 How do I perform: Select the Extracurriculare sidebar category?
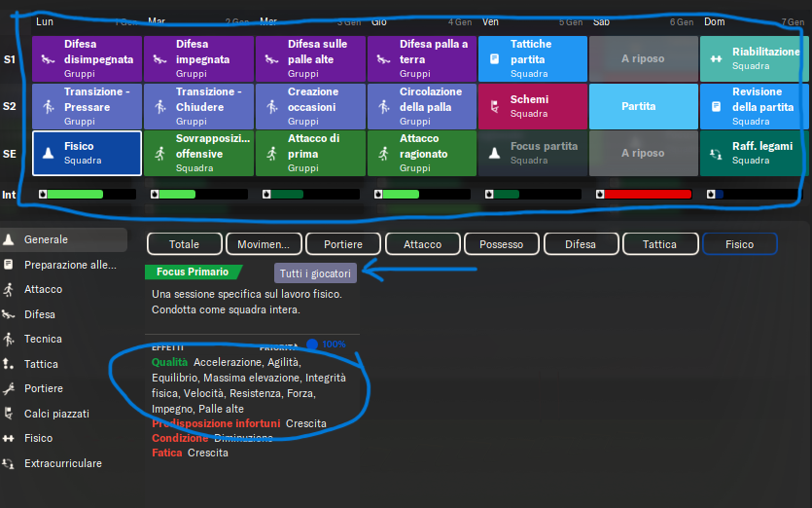coord(62,464)
